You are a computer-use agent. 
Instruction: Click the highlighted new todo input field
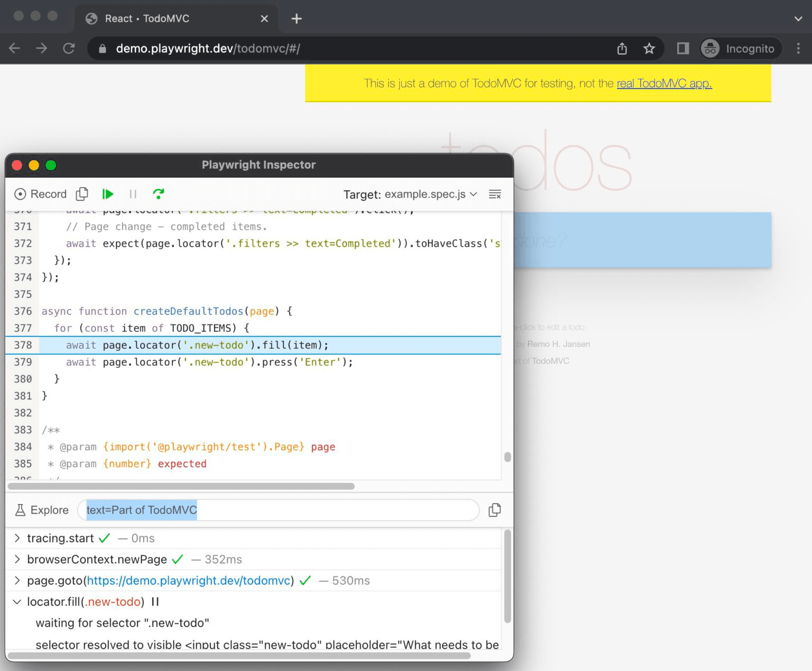(x=642, y=240)
